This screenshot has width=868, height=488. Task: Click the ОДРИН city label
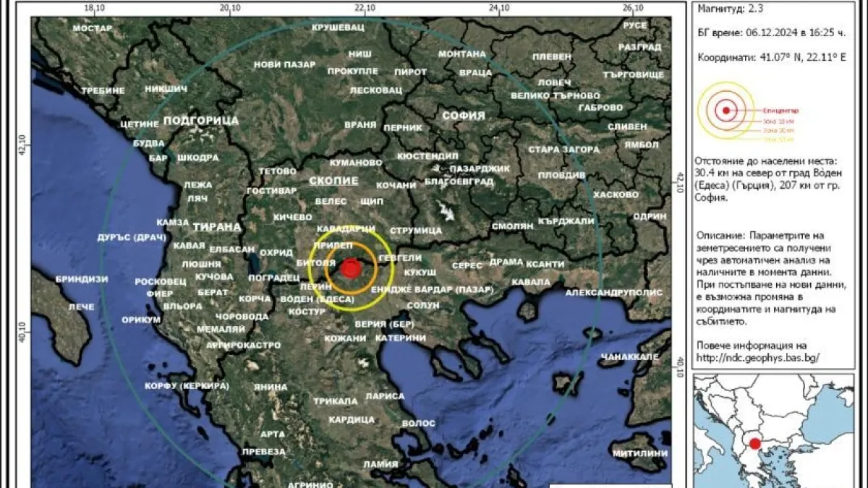pyautogui.click(x=650, y=216)
